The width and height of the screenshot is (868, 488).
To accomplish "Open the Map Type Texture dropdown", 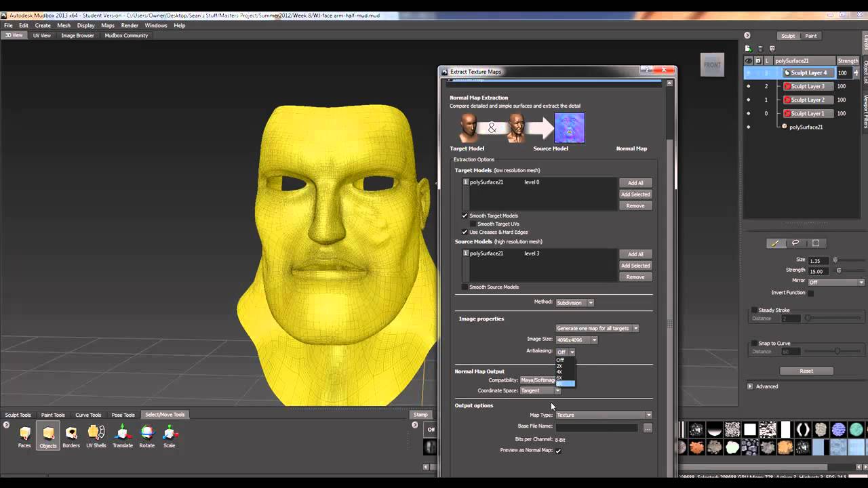I will pyautogui.click(x=604, y=415).
